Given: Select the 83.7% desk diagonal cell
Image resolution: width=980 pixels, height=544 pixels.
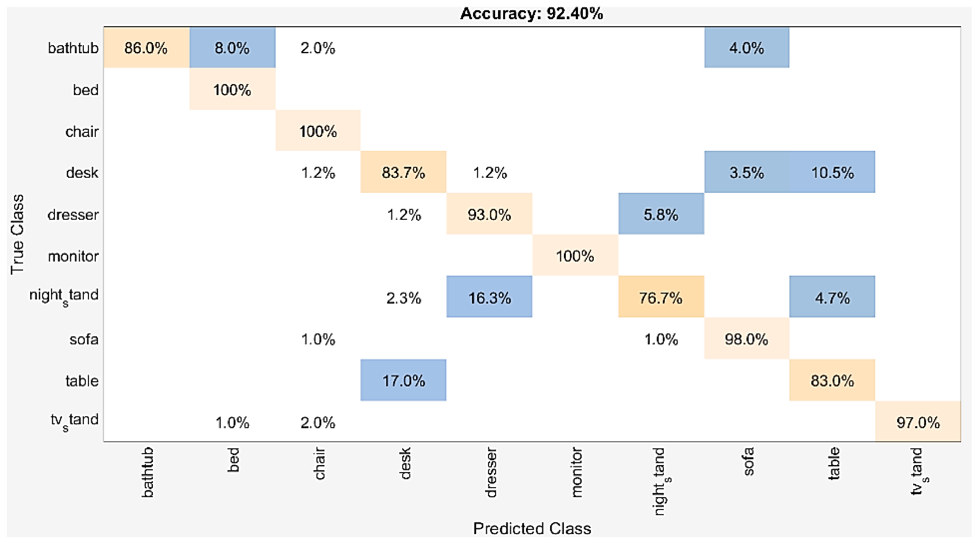Looking at the screenshot, I should 403,172.
